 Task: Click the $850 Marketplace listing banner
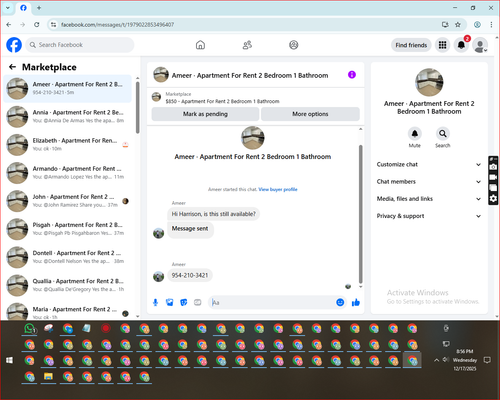255,98
